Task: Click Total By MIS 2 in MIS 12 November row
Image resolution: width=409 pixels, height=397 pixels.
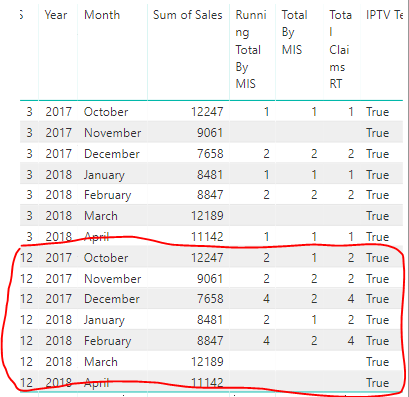Action: click(314, 279)
